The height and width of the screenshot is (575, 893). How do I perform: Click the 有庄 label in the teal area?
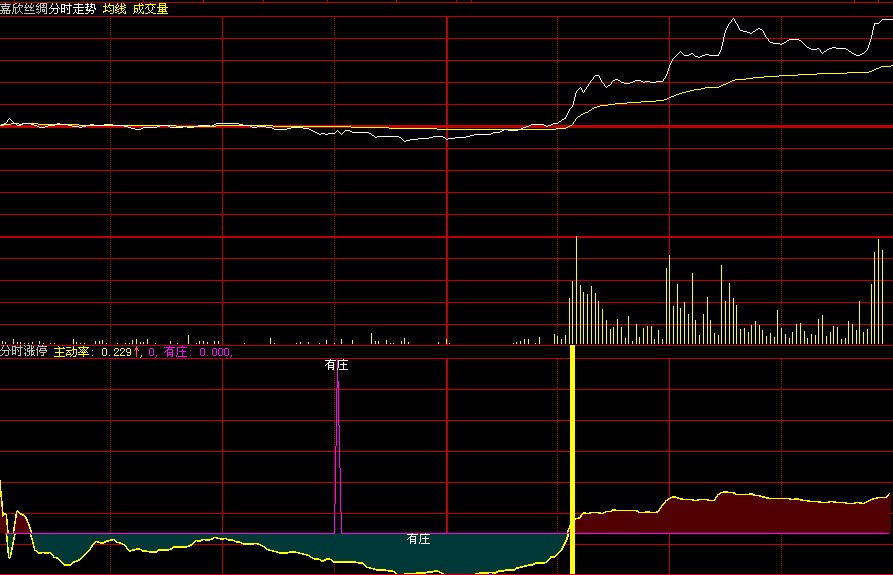419,539
